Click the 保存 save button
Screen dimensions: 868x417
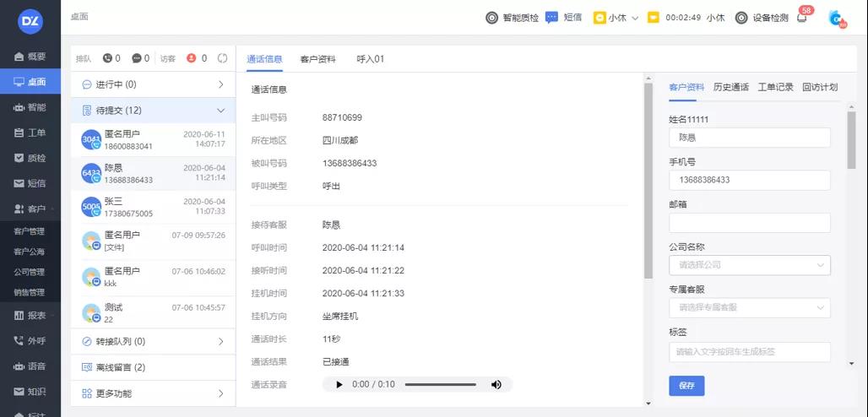pos(686,386)
